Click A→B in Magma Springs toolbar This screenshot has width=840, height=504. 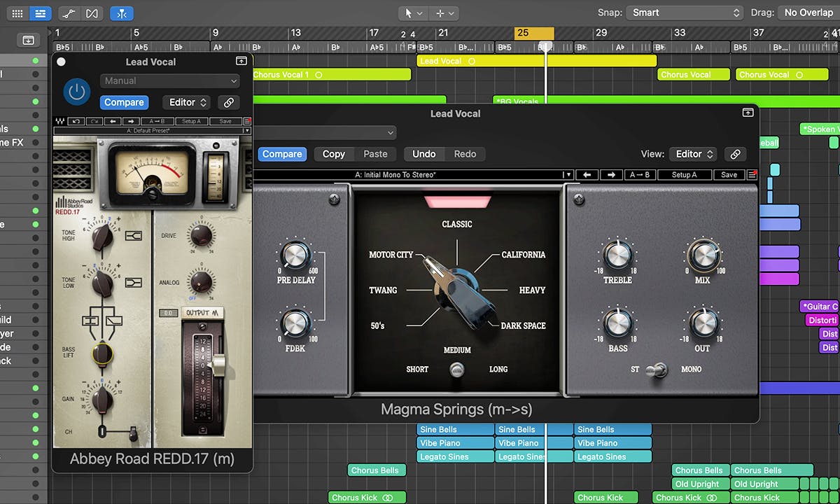639,174
